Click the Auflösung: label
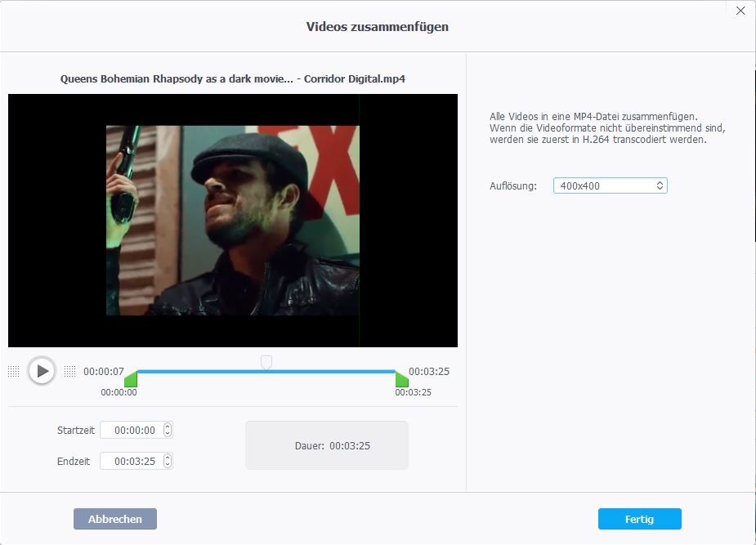The width and height of the screenshot is (756, 545). coord(513,186)
